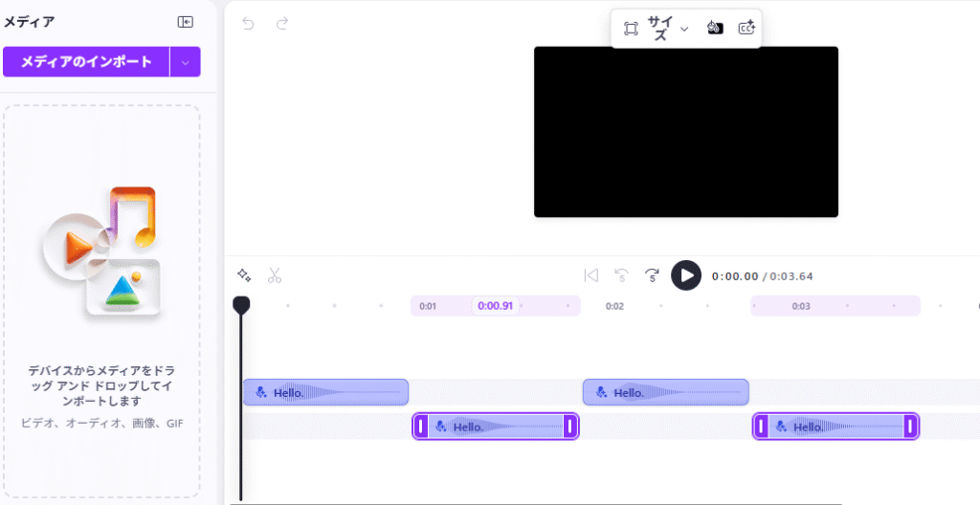Click the background fill color icon
The height and width of the screenshot is (505, 980).
click(714, 29)
